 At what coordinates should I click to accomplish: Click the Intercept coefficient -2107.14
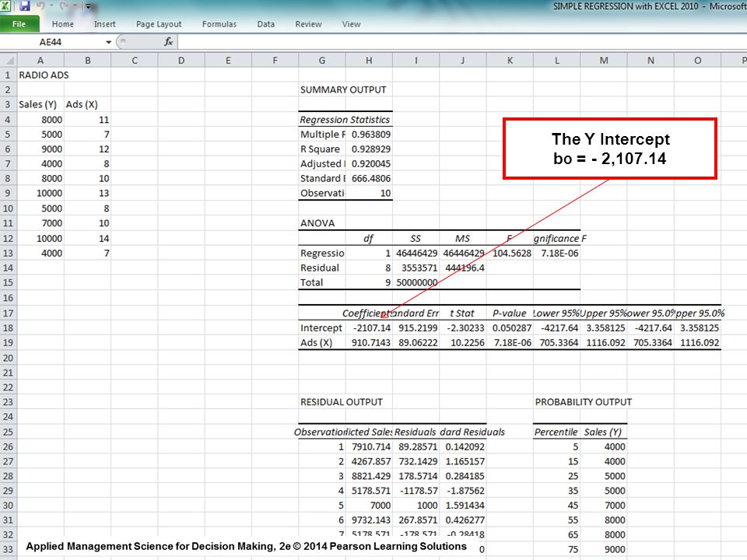click(369, 328)
